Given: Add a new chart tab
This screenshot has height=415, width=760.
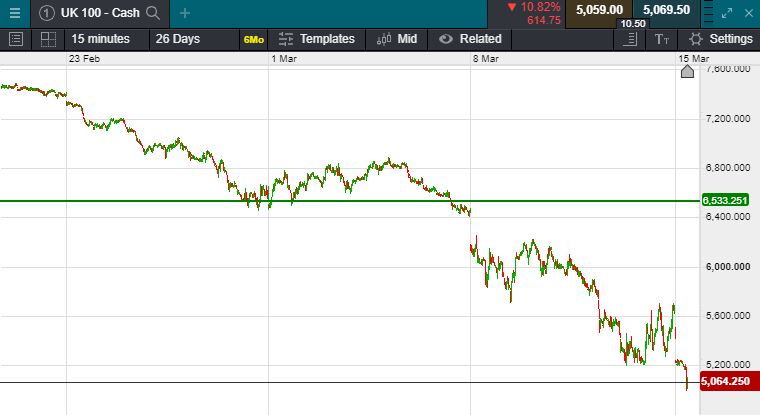Looking at the screenshot, I should tap(185, 13).
